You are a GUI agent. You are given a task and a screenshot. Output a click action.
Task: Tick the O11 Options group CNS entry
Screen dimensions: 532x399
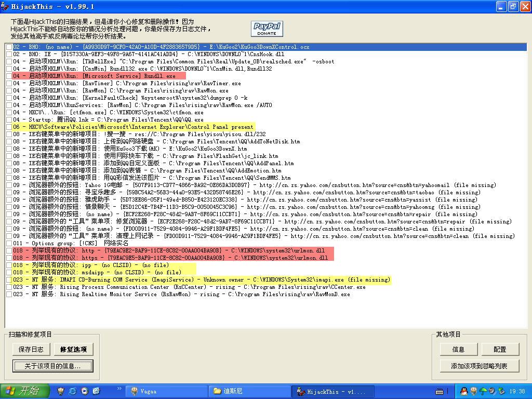tap(9, 243)
